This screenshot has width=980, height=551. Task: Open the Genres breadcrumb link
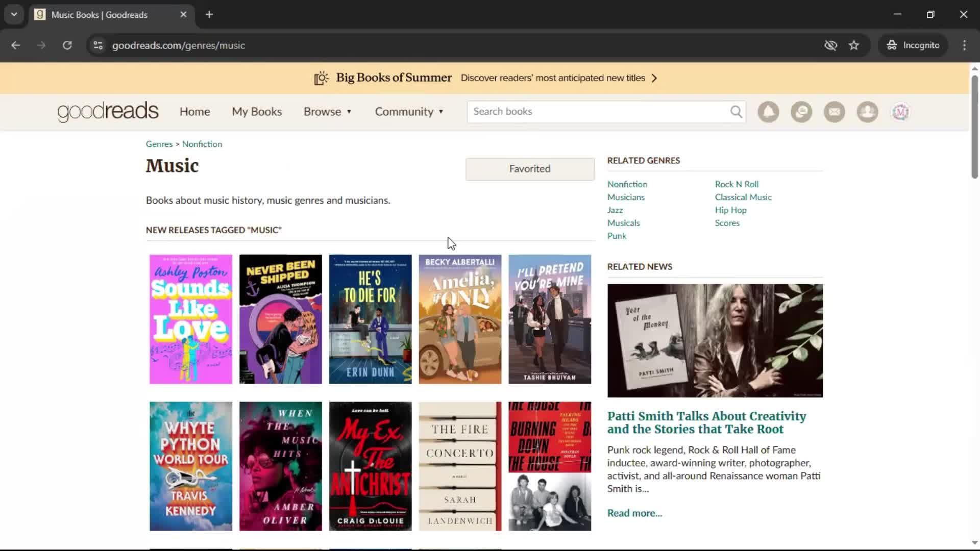pyautogui.click(x=159, y=144)
